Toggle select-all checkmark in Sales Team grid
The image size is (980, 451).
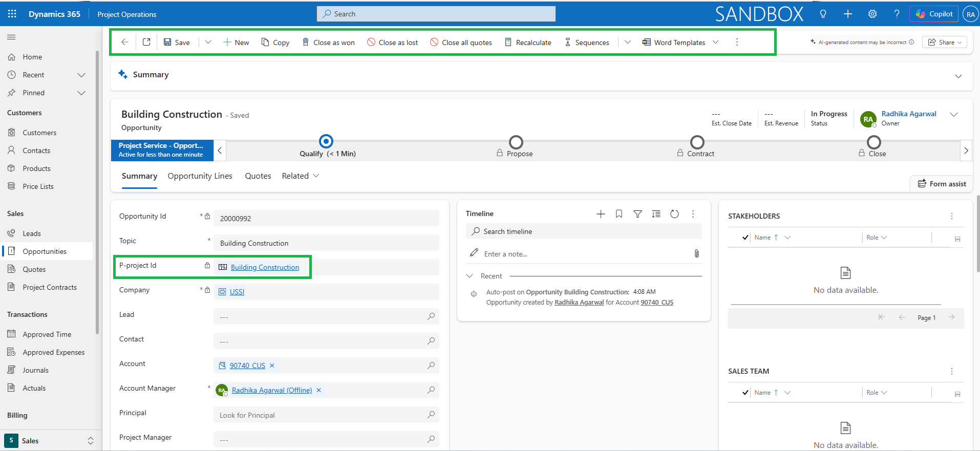(745, 393)
